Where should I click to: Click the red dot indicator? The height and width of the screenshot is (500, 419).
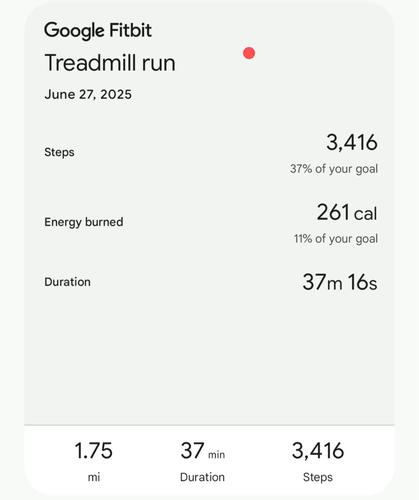[249, 53]
